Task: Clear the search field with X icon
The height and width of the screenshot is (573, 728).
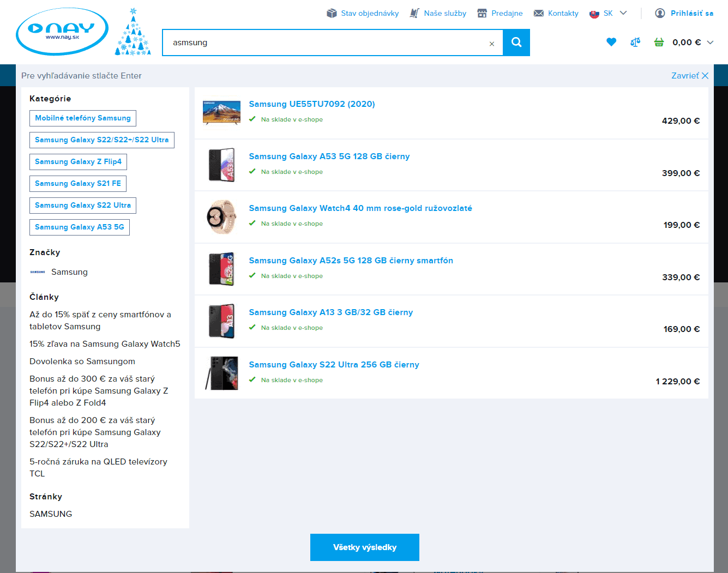Action: [491, 44]
